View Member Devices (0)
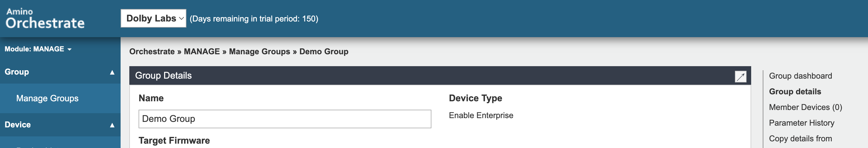The height and width of the screenshot is (148, 868). (x=805, y=107)
